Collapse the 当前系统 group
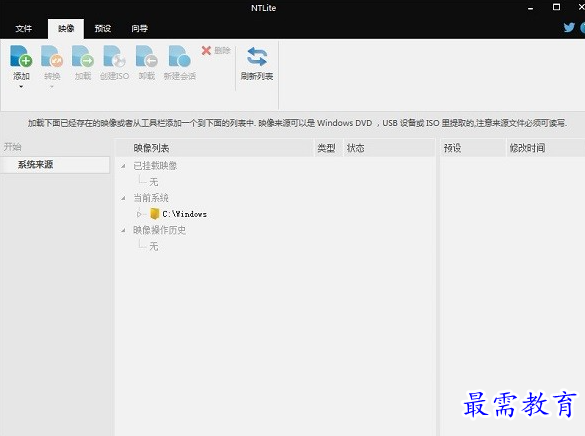The image size is (585, 436). pos(123,198)
